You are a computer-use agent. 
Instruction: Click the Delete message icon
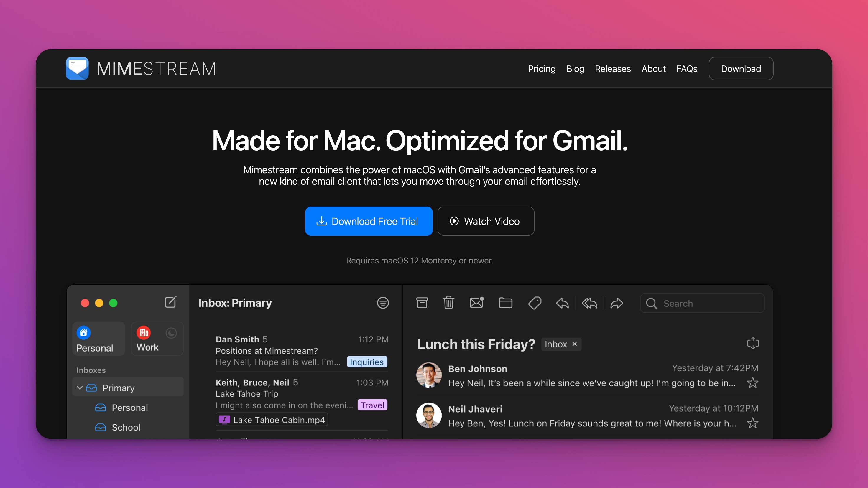[x=449, y=303]
